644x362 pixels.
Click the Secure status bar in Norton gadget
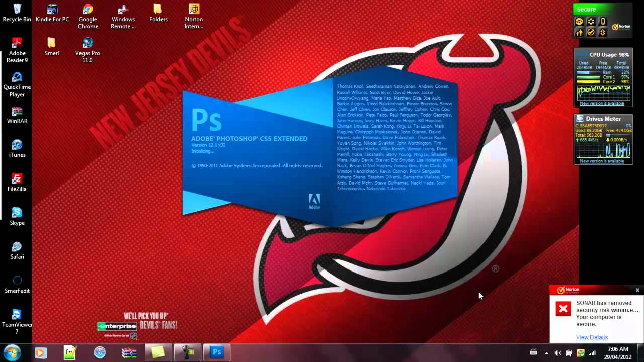click(x=603, y=9)
